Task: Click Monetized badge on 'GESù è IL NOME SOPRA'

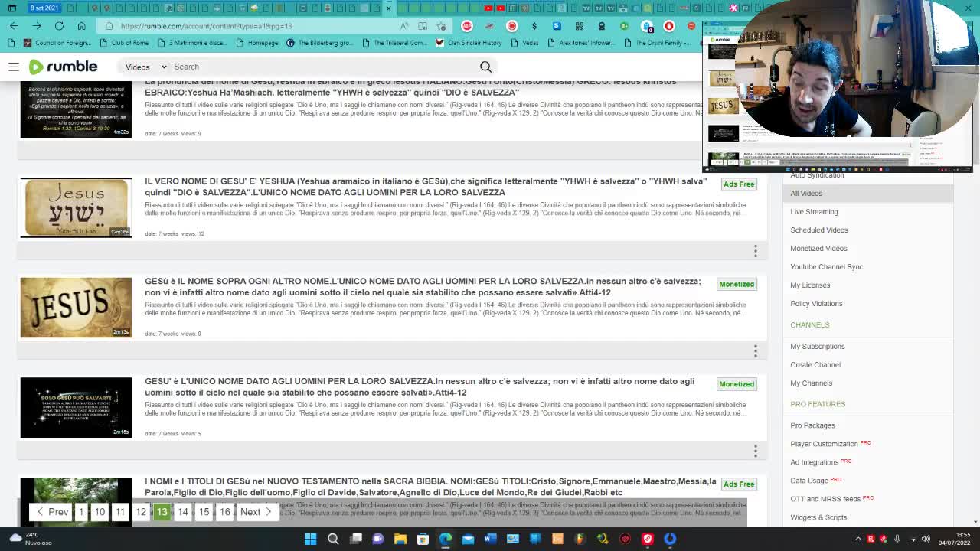Action: tap(737, 284)
